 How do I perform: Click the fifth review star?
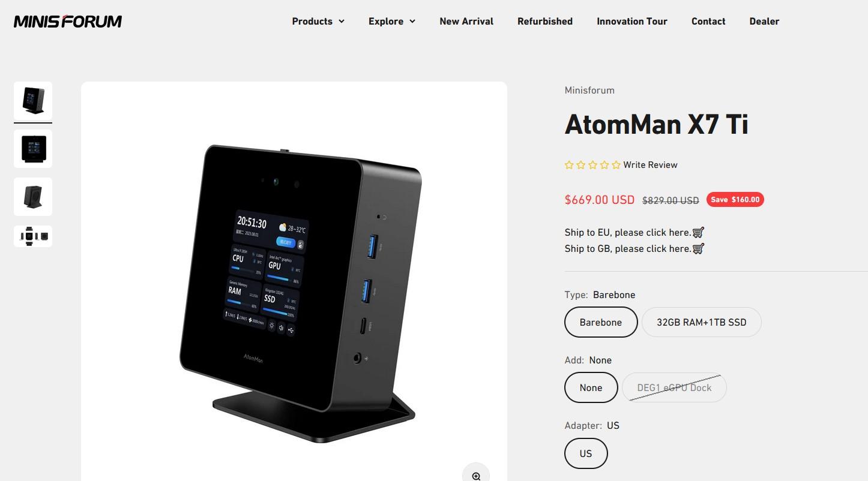click(x=616, y=165)
